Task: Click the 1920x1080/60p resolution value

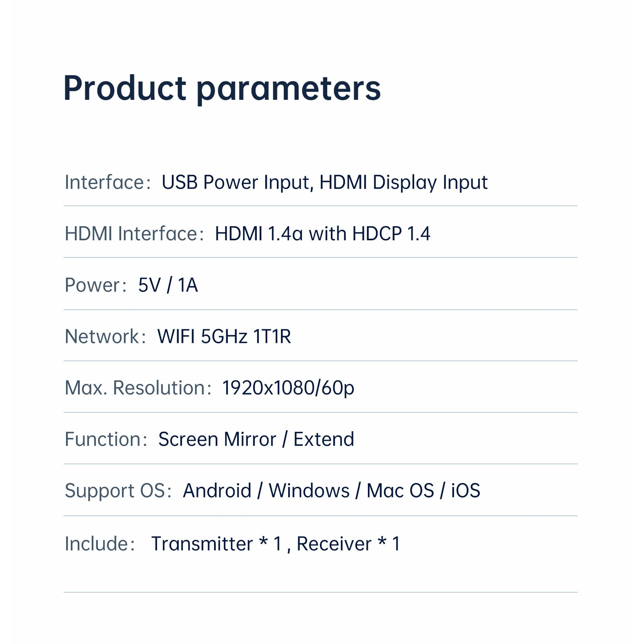Action: (x=288, y=388)
